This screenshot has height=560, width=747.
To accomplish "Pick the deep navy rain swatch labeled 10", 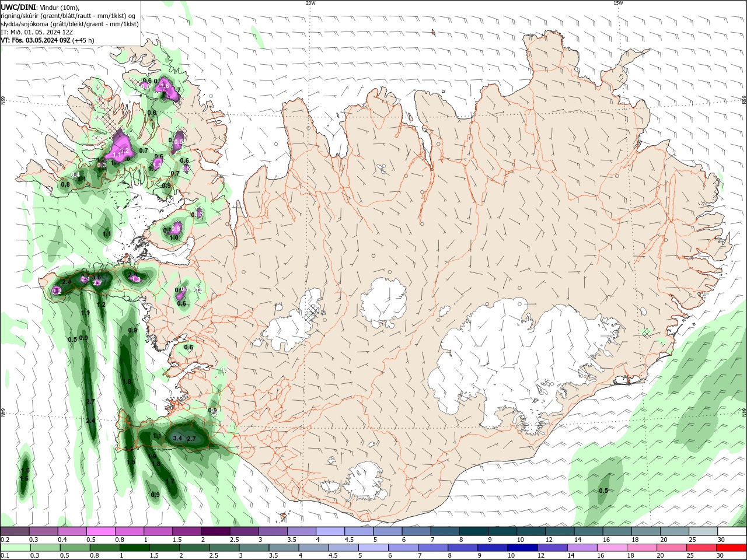I will [x=522, y=548].
